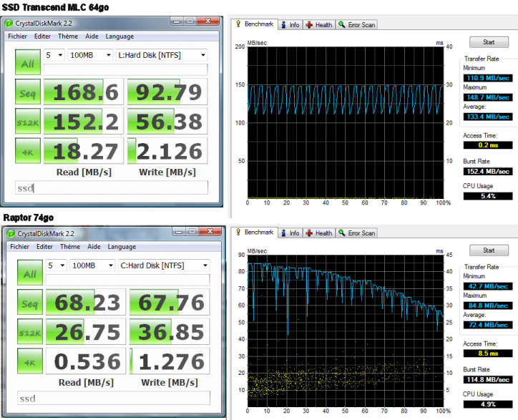
Task: Expand the L:Hard Disk drive dropdown
Action: (x=161, y=54)
